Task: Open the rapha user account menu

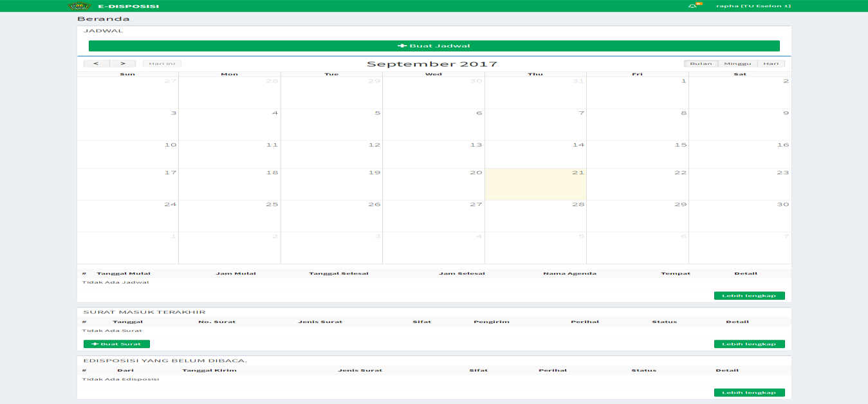Action: pos(753,6)
